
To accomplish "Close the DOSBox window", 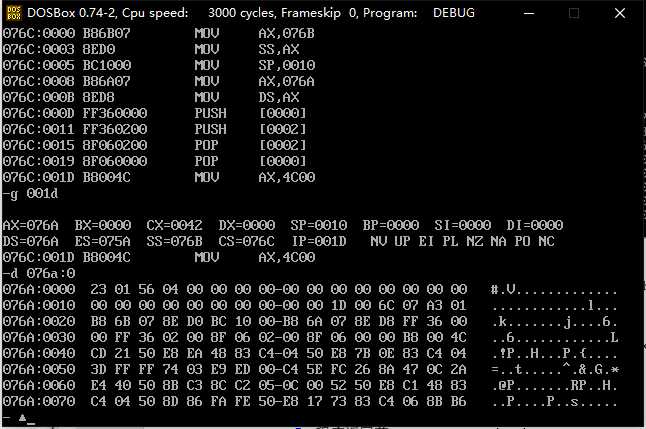I will point(620,13).
